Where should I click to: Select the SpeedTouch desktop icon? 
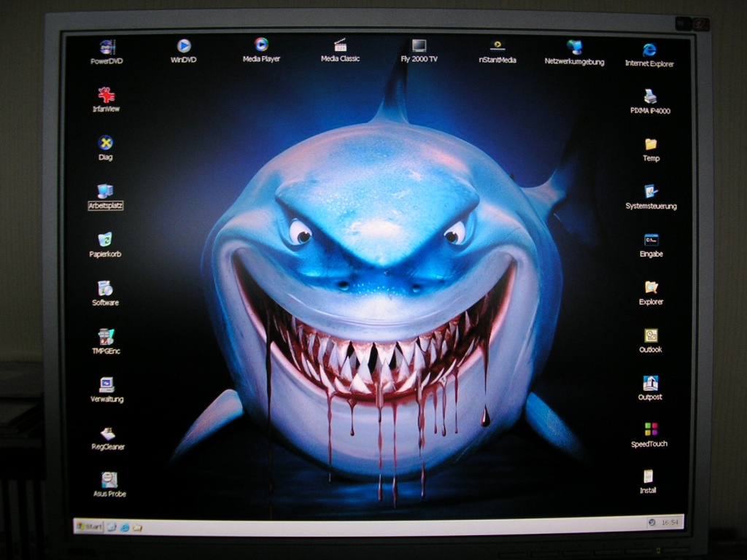coord(650,429)
